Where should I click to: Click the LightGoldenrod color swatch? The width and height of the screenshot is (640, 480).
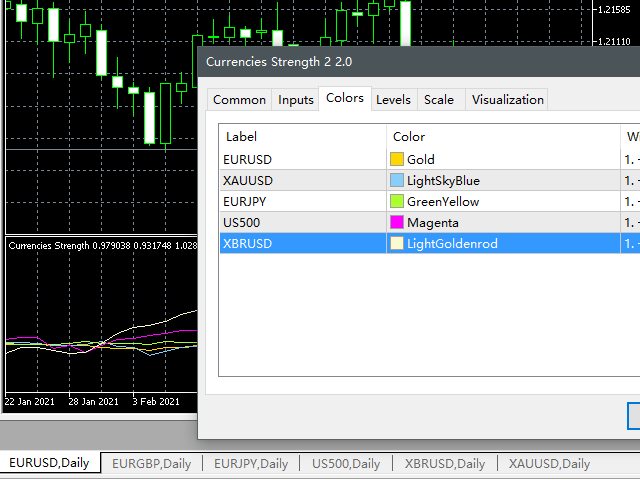(397, 243)
